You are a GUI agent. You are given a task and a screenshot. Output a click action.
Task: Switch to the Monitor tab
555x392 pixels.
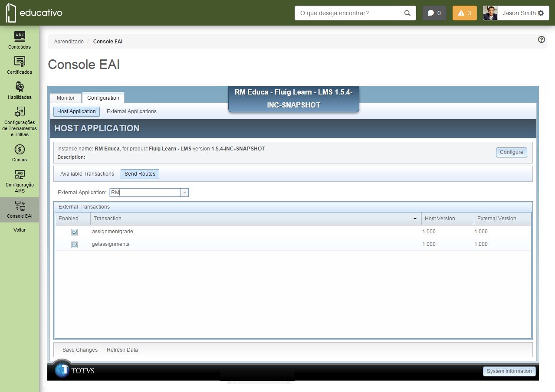66,98
